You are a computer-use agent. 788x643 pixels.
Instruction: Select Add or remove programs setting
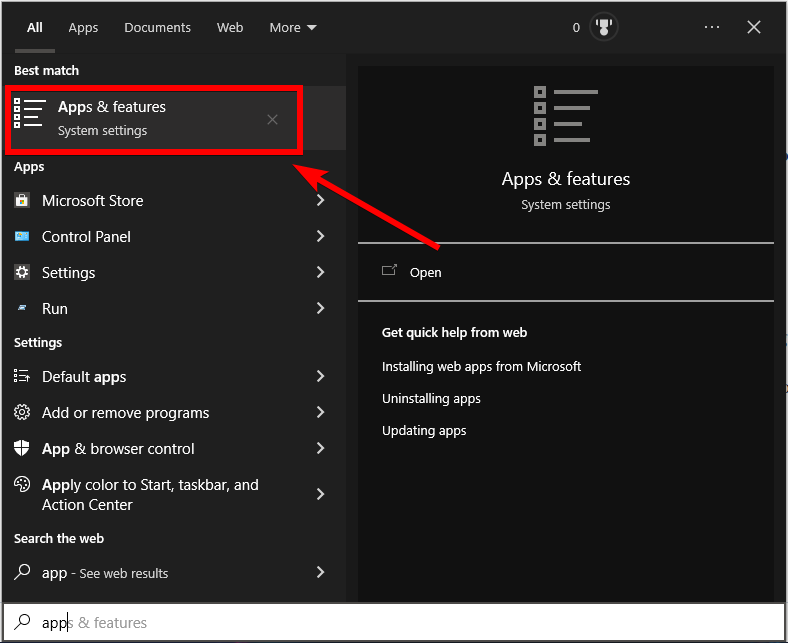174,412
